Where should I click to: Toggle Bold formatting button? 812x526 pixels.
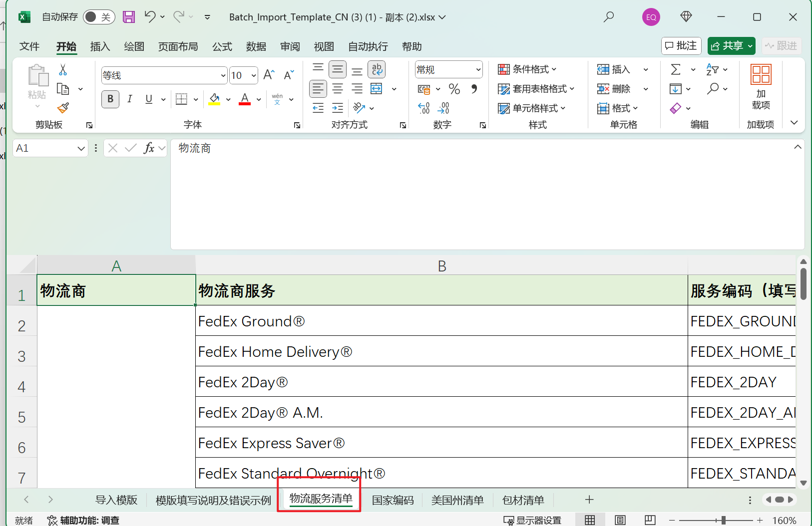(110, 99)
